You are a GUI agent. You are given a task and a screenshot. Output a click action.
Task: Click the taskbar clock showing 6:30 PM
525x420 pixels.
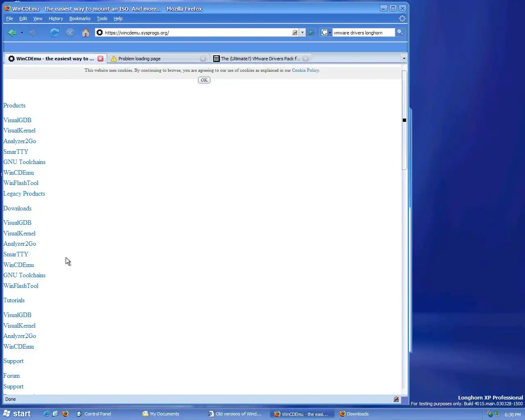click(x=512, y=415)
